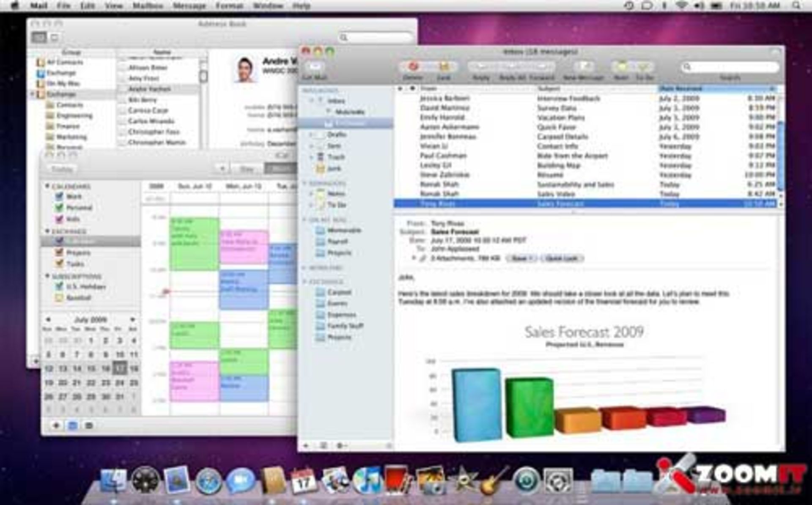Collapse the CALENDARS section in iCal sidebar
The image size is (812, 505).
pyautogui.click(x=47, y=186)
